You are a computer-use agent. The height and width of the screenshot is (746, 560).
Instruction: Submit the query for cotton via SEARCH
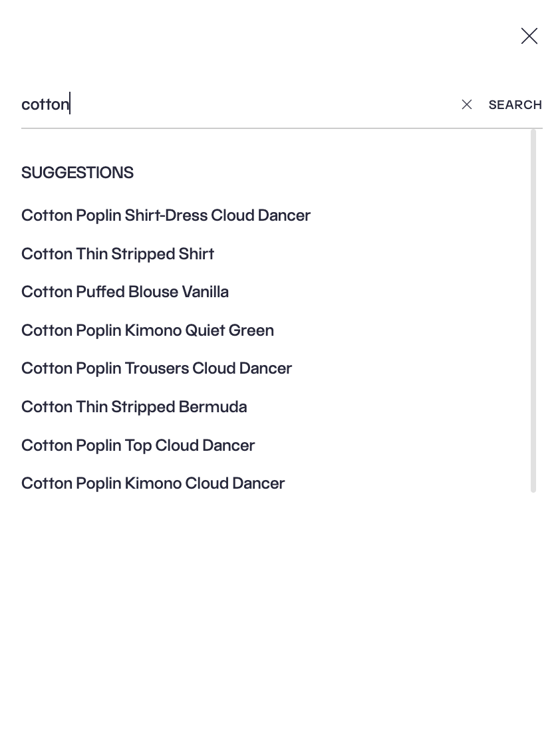coord(515,105)
